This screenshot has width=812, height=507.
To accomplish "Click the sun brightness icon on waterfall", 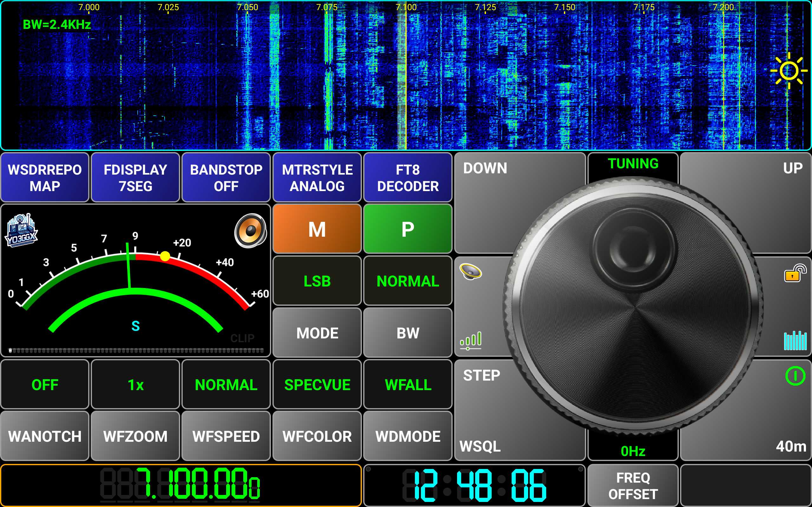I will (789, 71).
